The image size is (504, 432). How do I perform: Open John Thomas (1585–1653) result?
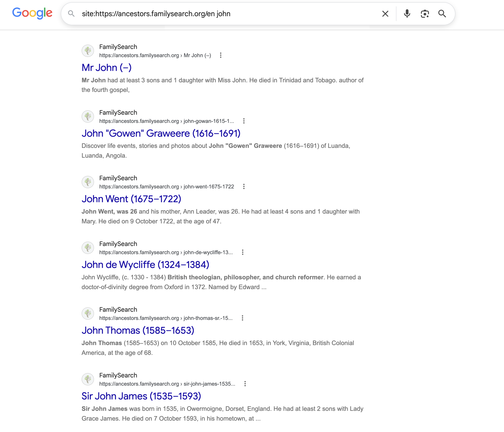(x=138, y=330)
